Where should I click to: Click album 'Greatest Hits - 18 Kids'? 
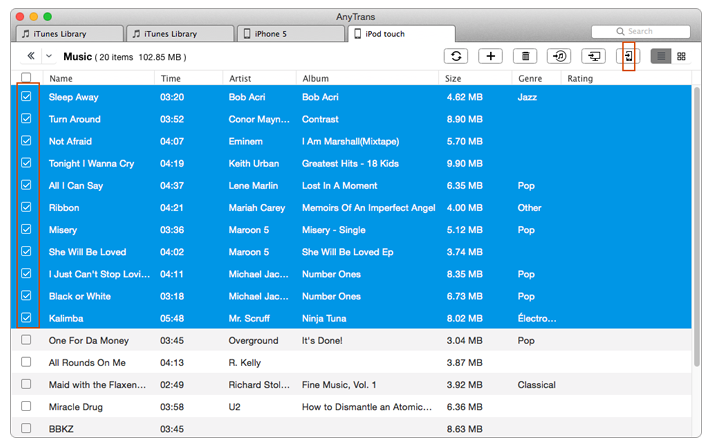(x=350, y=164)
